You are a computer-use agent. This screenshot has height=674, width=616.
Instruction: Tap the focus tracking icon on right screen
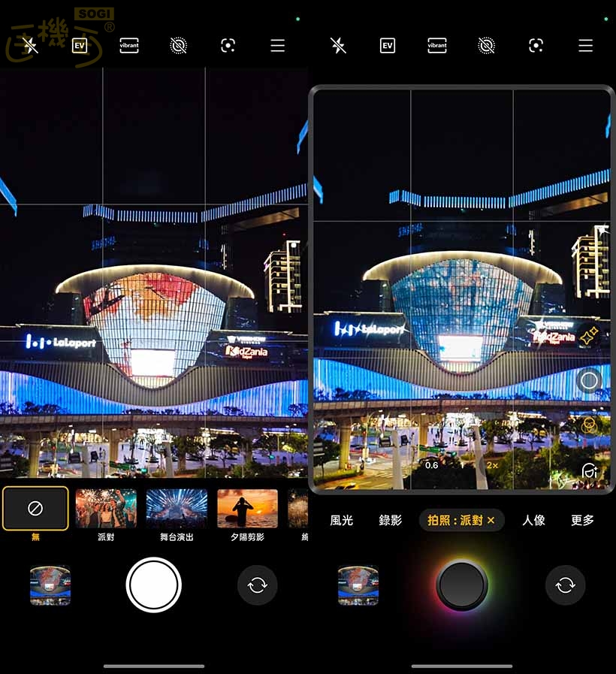coord(536,46)
